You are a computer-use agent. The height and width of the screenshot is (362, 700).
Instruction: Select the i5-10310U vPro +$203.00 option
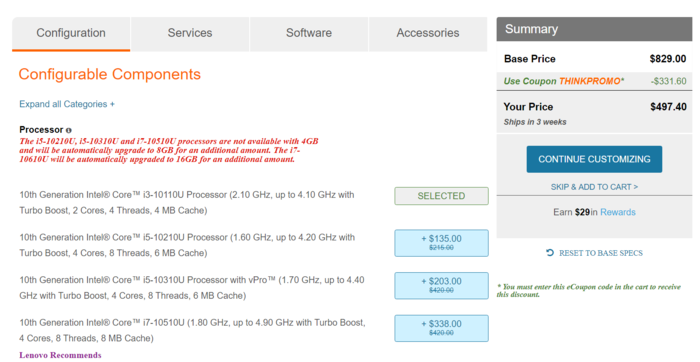pos(441,286)
